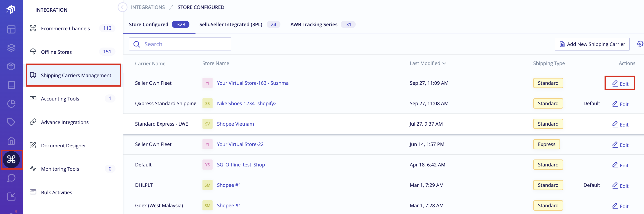Open the pie chart reports icon
The image size is (644, 214).
tap(11, 103)
